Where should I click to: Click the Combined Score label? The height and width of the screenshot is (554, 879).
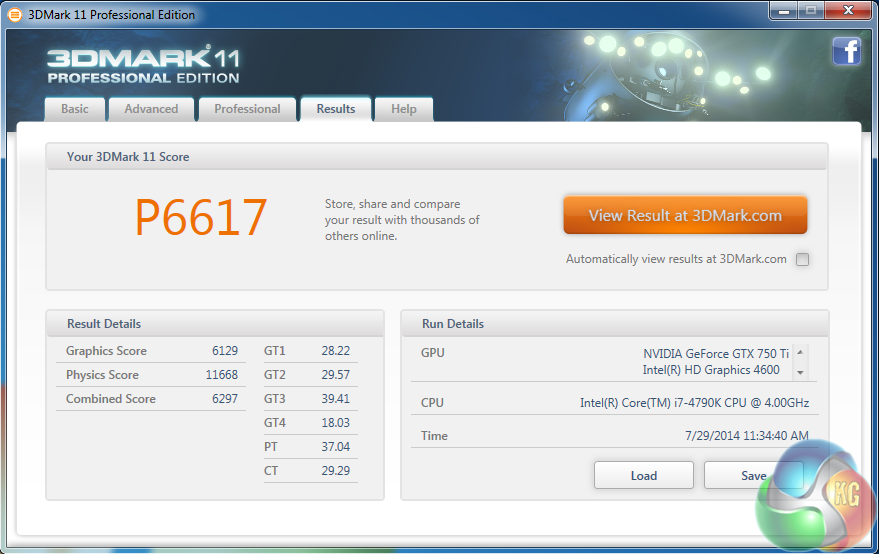pyautogui.click(x=111, y=399)
